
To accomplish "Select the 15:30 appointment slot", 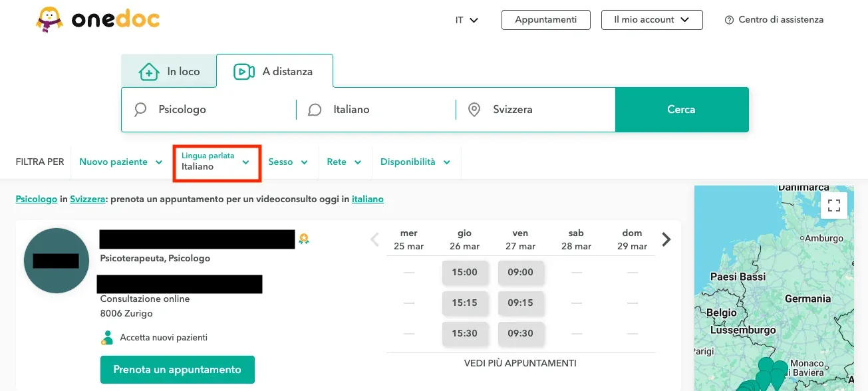I will [465, 333].
